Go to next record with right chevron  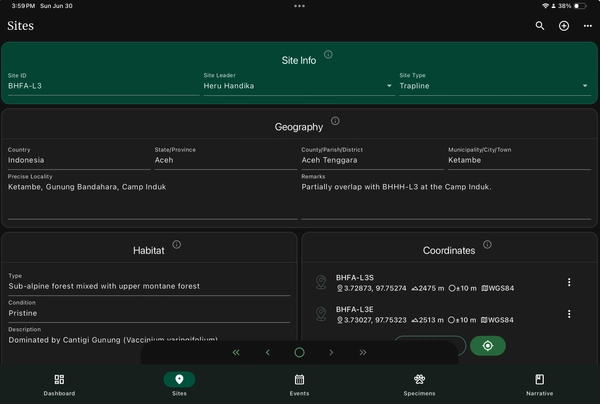(331, 352)
